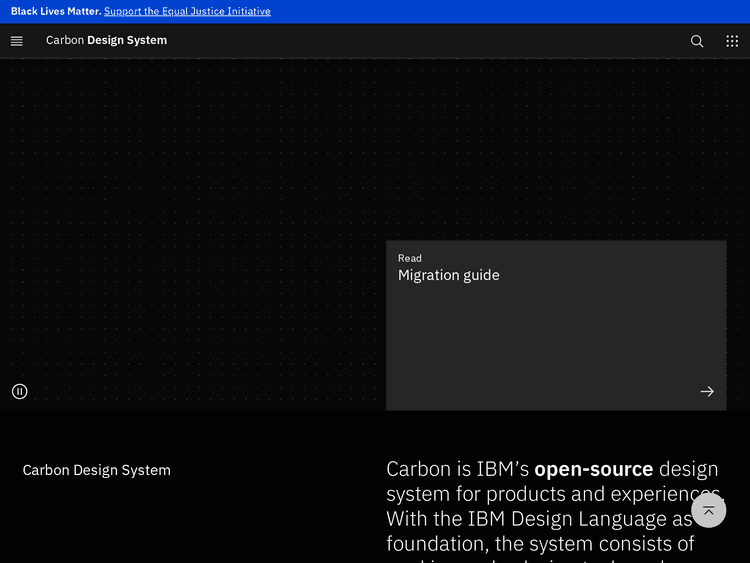Open the app switcher grid icon
This screenshot has height=563, width=750.
pos(732,41)
